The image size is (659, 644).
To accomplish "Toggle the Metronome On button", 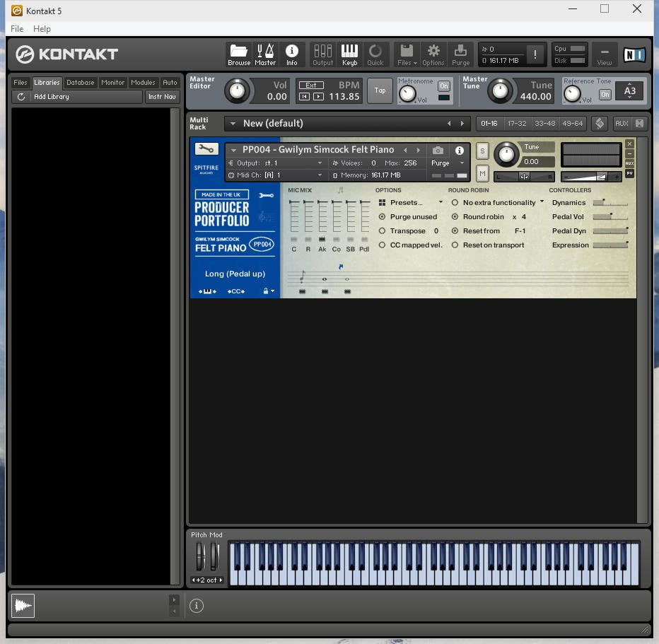I will click(444, 86).
